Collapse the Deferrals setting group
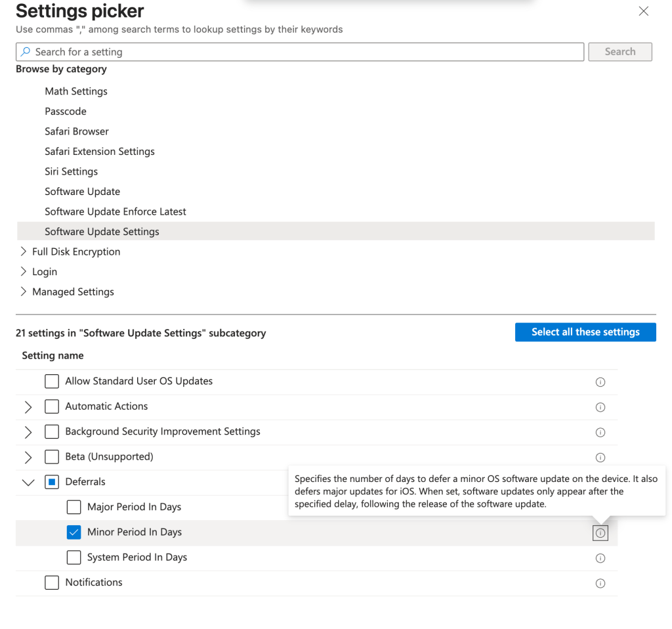Viewport: 672px width, 629px height. point(28,483)
